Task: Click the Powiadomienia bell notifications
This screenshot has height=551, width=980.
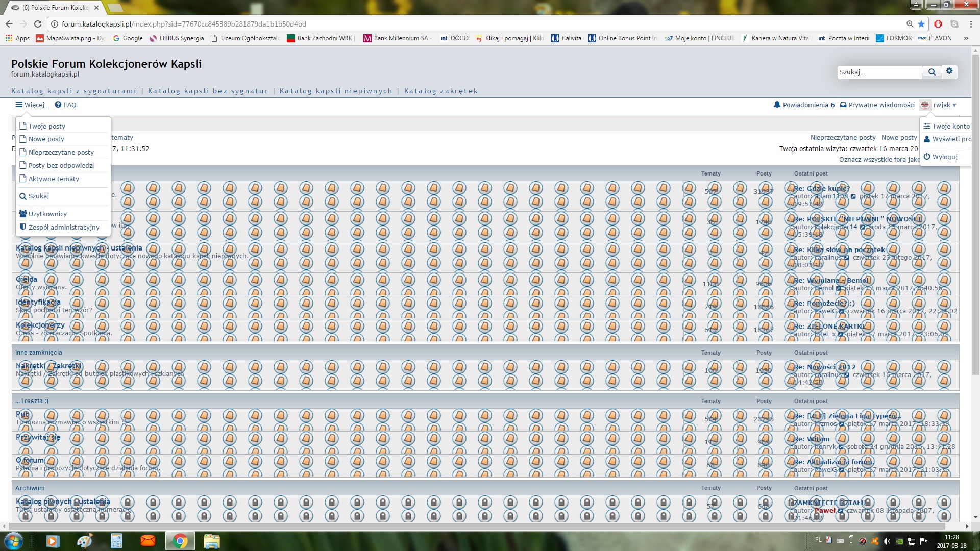Action: pos(804,105)
